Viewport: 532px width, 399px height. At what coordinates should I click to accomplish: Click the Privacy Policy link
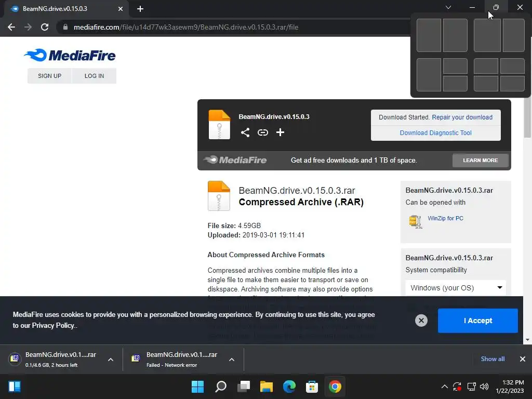(x=53, y=325)
